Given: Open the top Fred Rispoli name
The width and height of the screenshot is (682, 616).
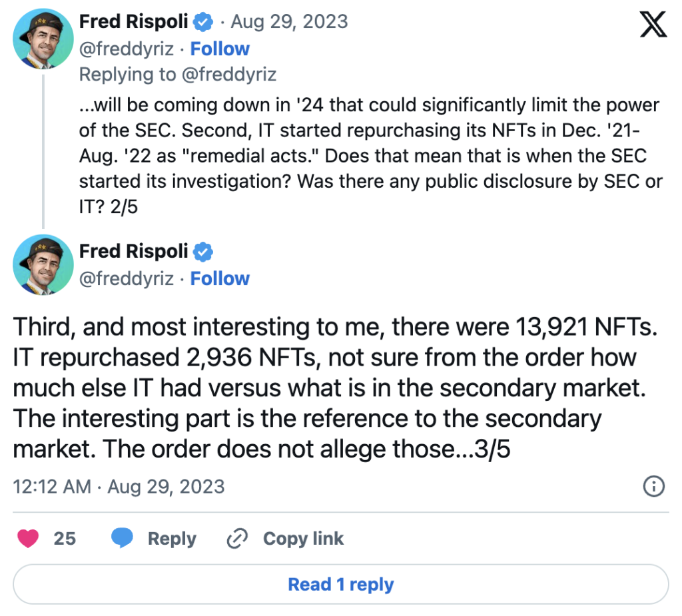Looking at the screenshot, I should 134,22.
